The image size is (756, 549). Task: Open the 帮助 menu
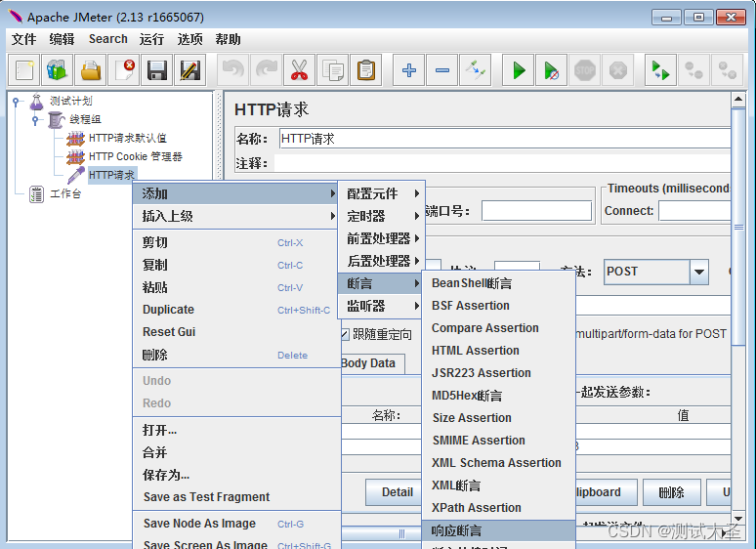228,39
